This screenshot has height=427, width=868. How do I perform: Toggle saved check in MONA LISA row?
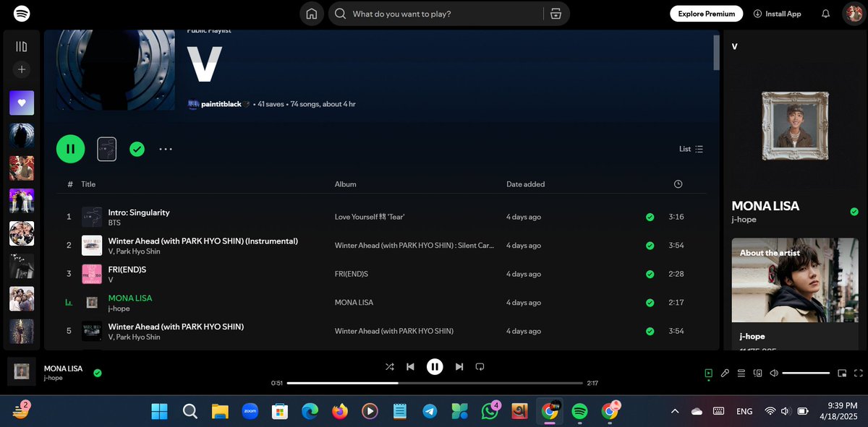(x=650, y=303)
